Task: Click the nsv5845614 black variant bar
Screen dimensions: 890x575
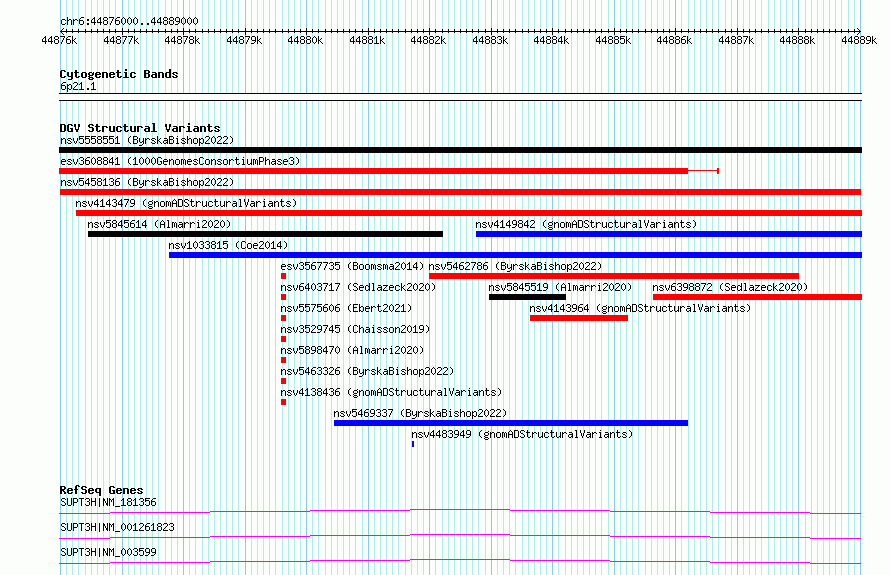Action: click(x=265, y=234)
